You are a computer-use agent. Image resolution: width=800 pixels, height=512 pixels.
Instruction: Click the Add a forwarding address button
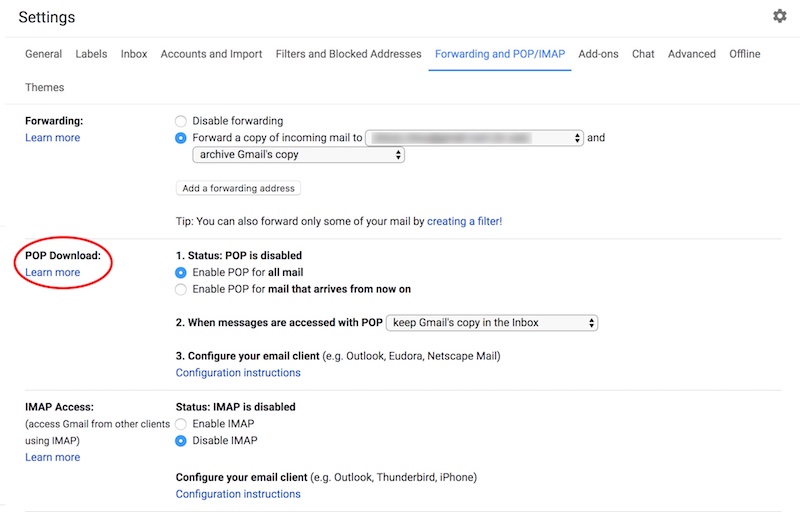[238, 188]
